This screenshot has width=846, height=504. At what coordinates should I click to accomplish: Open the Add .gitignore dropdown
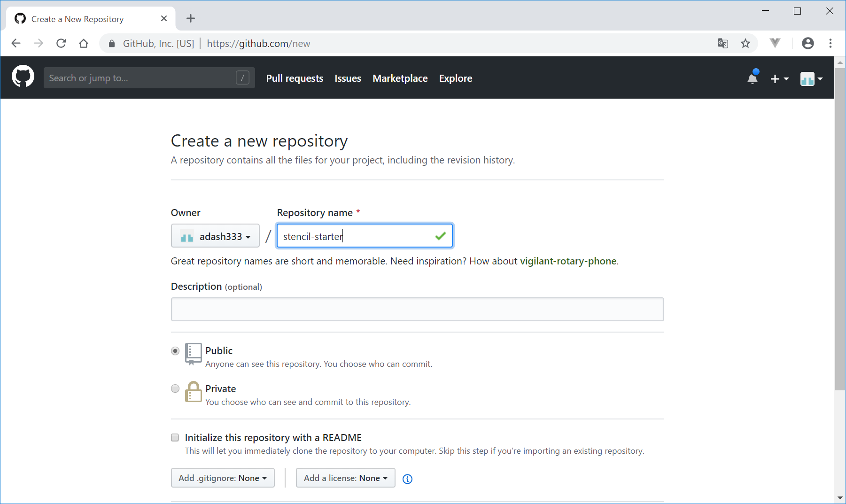(x=223, y=478)
